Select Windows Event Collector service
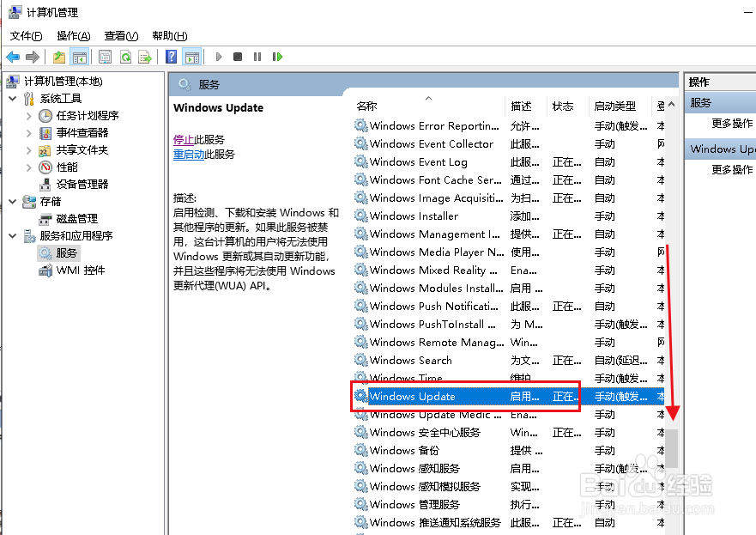 [x=509, y=143]
